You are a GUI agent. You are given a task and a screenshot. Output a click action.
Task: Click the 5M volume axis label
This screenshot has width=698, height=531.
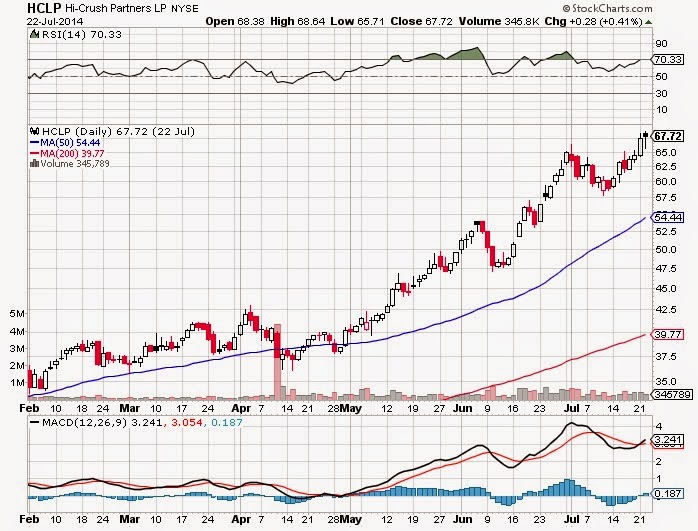point(17,314)
